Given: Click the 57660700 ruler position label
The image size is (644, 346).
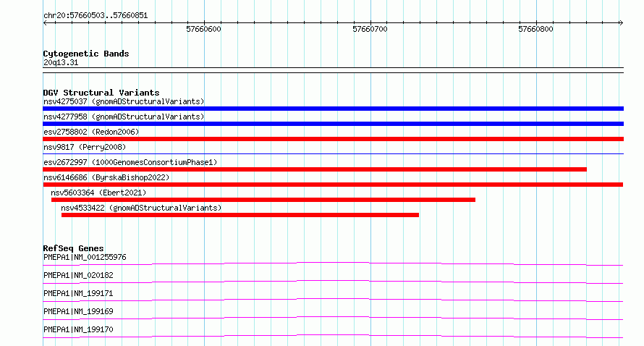Looking at the screenshot, I should coord(370,29).
